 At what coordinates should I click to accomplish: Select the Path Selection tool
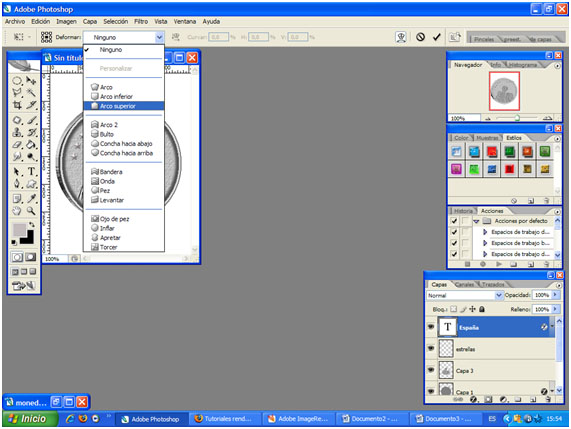pyautogui.click(x=17, y=172)
